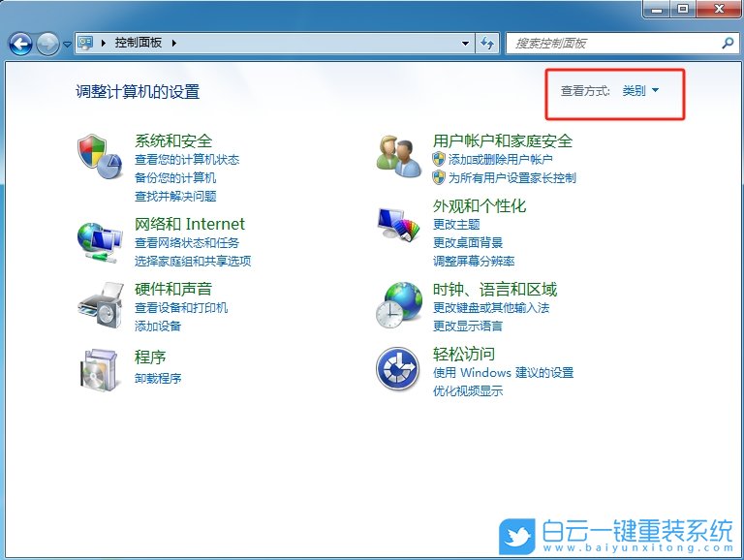Image resolution: width=744 pixels, height=560 pixels.
Task: Click 更改显示语言 link
Action: (x=468, y=327)
